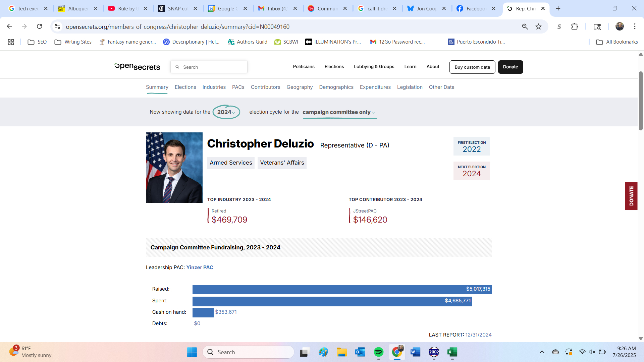This screenshot has width=644, height=362.
Task: Open Excel from the taskbar
Action: click(452, 352)
